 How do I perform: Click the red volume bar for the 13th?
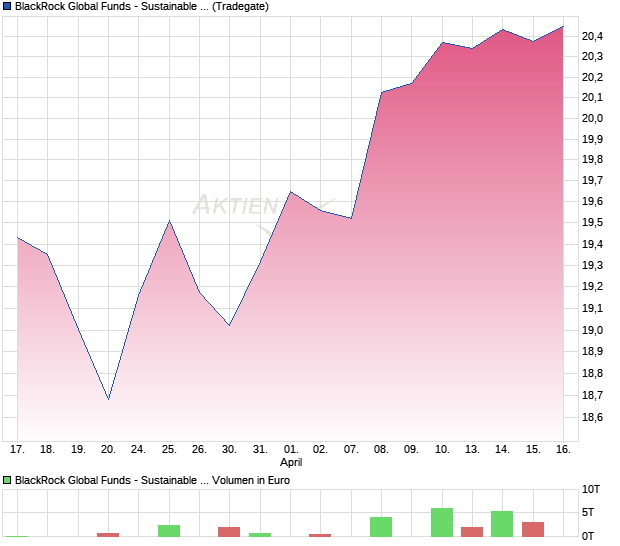point(472,532)
